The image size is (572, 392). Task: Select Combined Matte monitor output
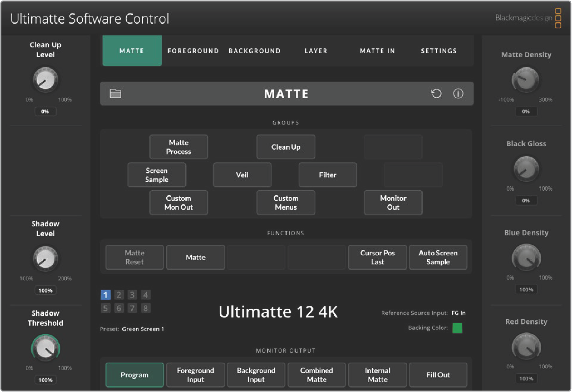(x=317, y=375)
